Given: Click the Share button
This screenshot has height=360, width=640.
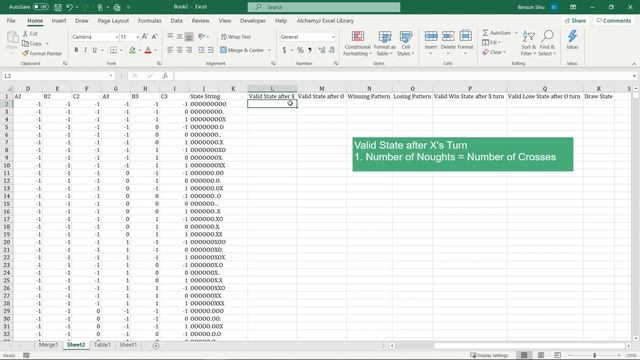Looking at the screenshot, I should (575, 20).
